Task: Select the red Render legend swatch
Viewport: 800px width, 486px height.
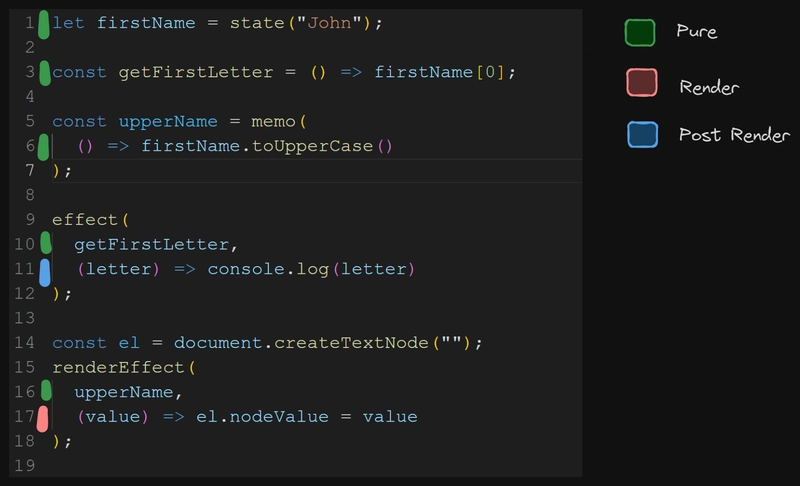Action: (641, 83)
